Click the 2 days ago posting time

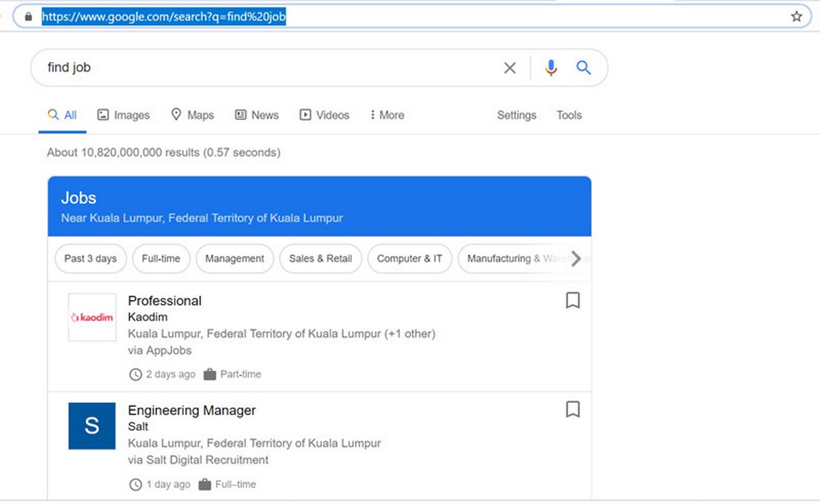click(x=162, y=374)
